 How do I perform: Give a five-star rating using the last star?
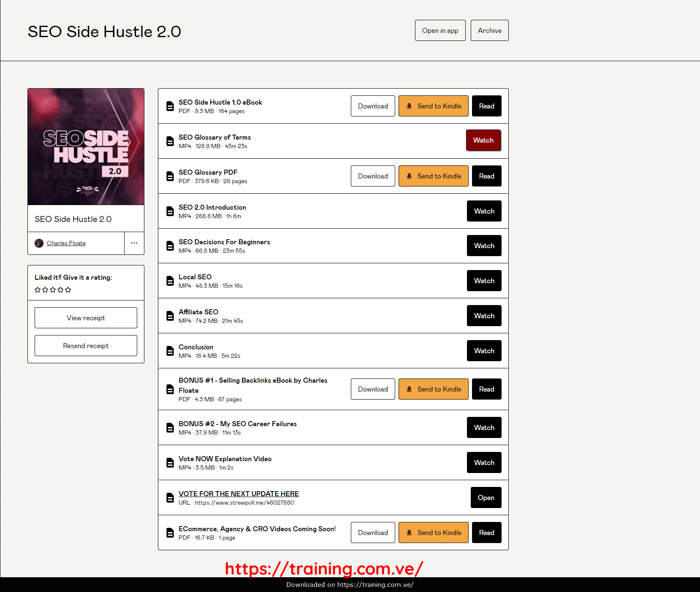pyautogui.click(x=68, y=290)
